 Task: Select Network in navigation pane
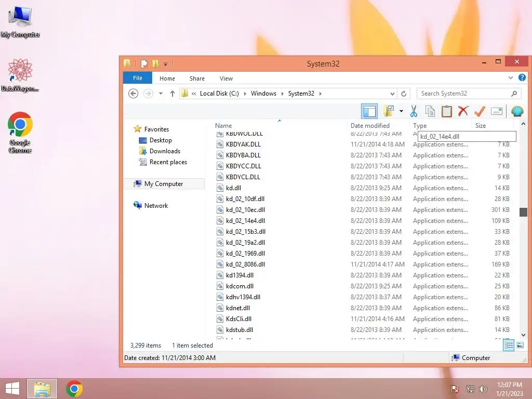[x=156, y=205]
